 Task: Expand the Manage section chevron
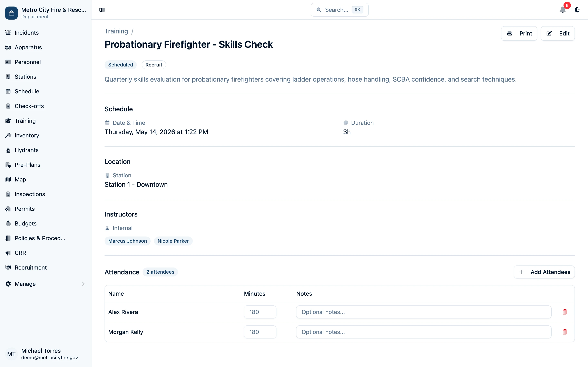click(83, 284)
